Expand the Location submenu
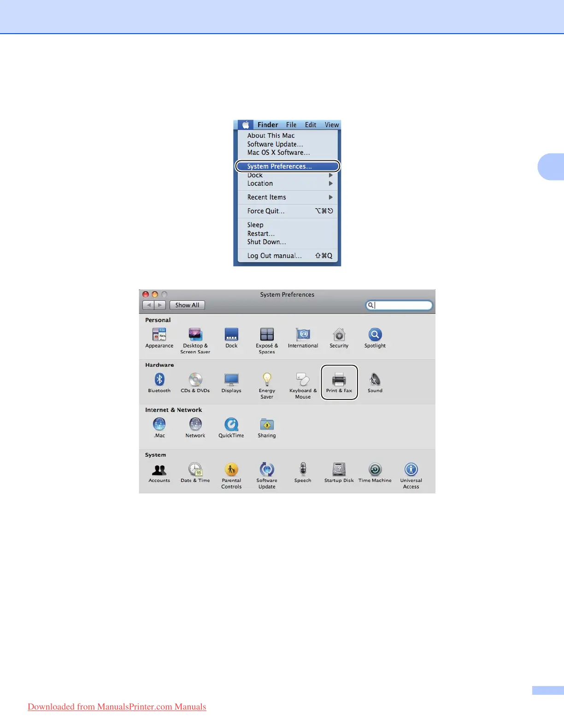Image resolution: width=564 pixels, height=728 pixels. pos(288,183)
